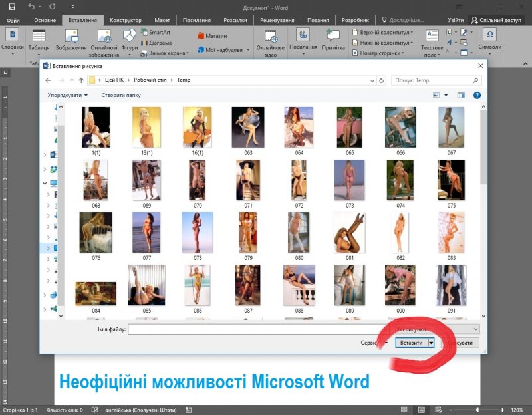
Task: Click the Save icon in quick access toolbar
Action: tap(11, 6)
